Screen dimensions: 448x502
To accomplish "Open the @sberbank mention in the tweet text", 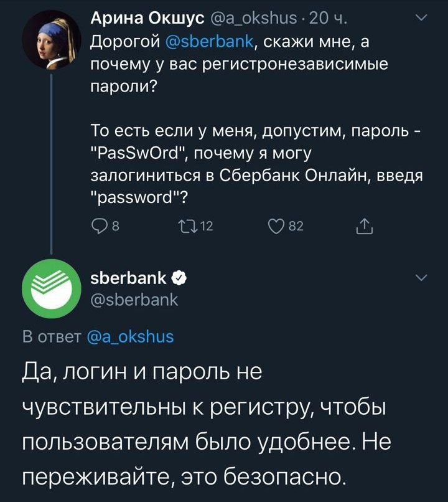I will click(210, 41).
